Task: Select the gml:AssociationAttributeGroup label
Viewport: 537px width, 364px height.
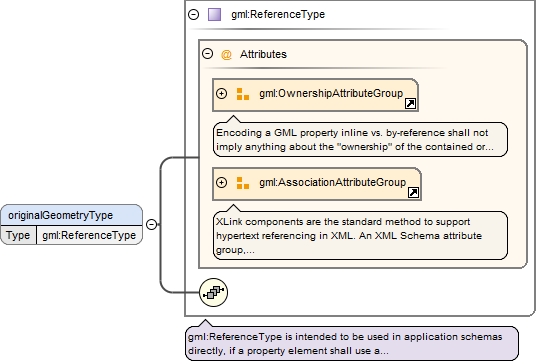Action: 332,183
